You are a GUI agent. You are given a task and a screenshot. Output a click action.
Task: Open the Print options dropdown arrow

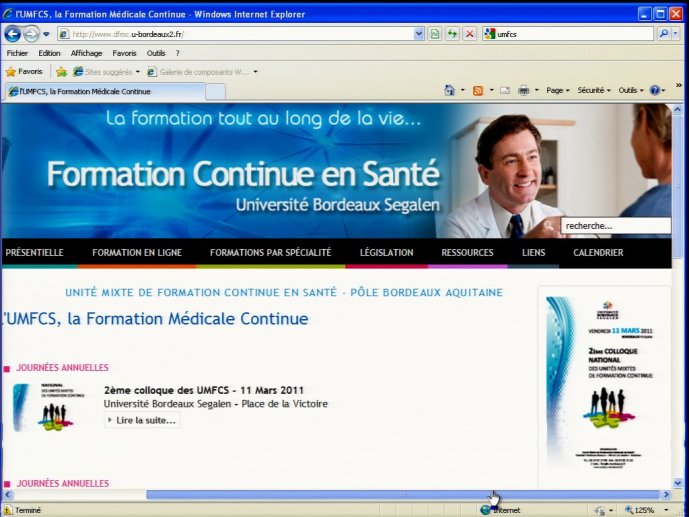[x=537, y=90]
